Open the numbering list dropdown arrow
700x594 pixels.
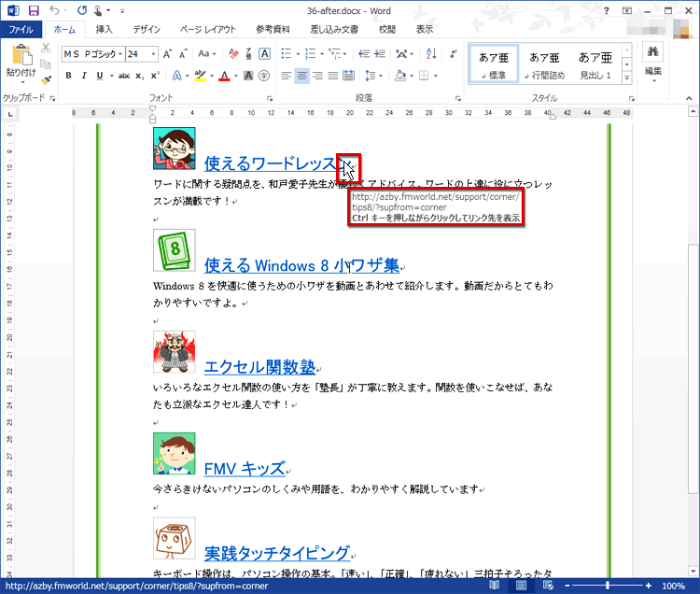[x=322, y=54]
